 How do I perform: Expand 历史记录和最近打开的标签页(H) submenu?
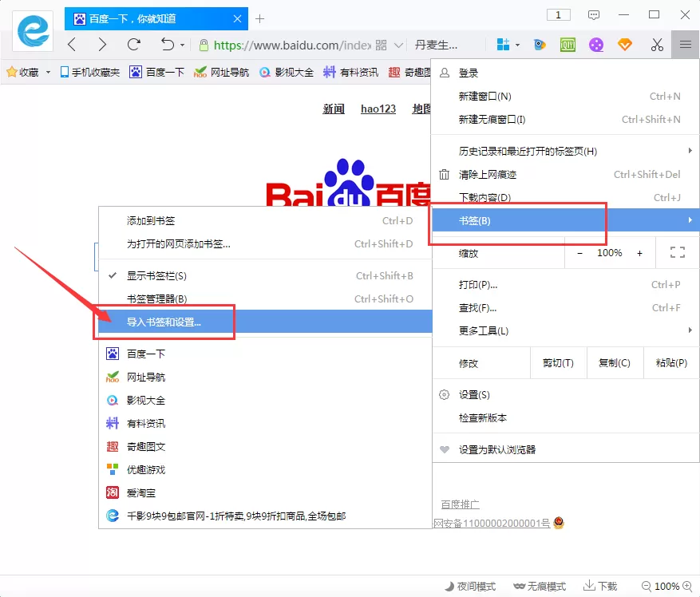click(x=565, y=151)
